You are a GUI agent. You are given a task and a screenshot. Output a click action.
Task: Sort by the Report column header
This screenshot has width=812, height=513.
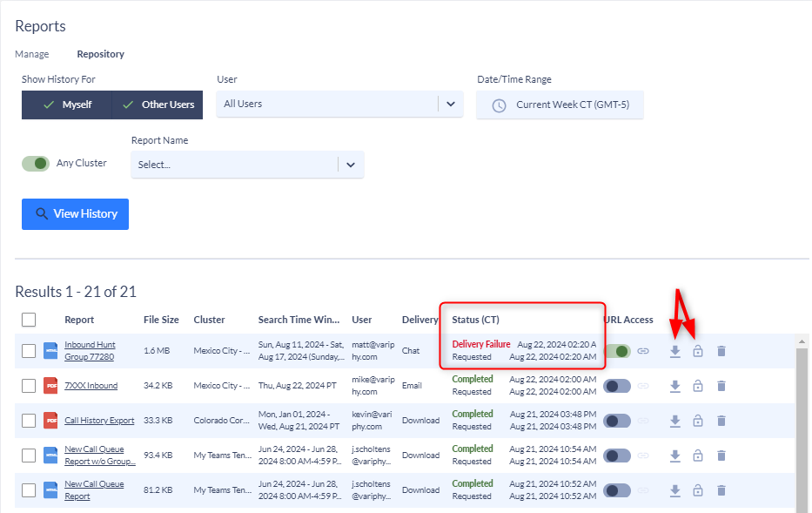pyautogui.click(x=79, y=320)
